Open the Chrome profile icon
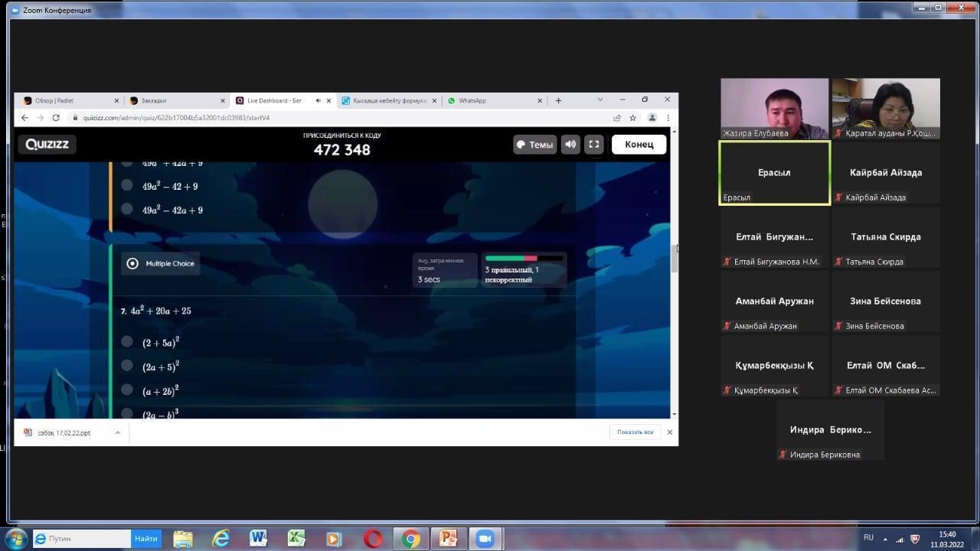The width and height of the screenshot is (980, 551). point(652,118)
